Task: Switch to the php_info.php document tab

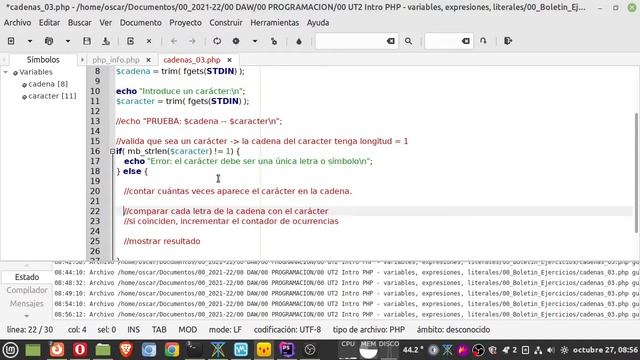Action: coord(116,60)
